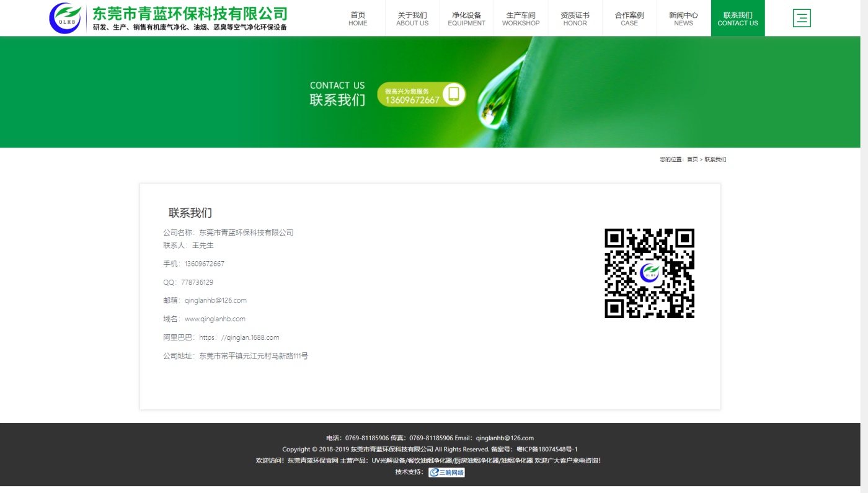Click the green 13609672667 service button
Screen dimensions: 868x493
(421, 94)
